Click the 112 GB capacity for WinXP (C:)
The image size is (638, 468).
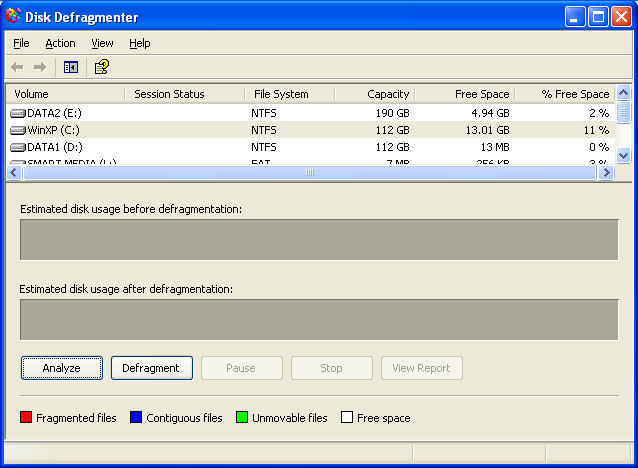click(x=392, y=130)
